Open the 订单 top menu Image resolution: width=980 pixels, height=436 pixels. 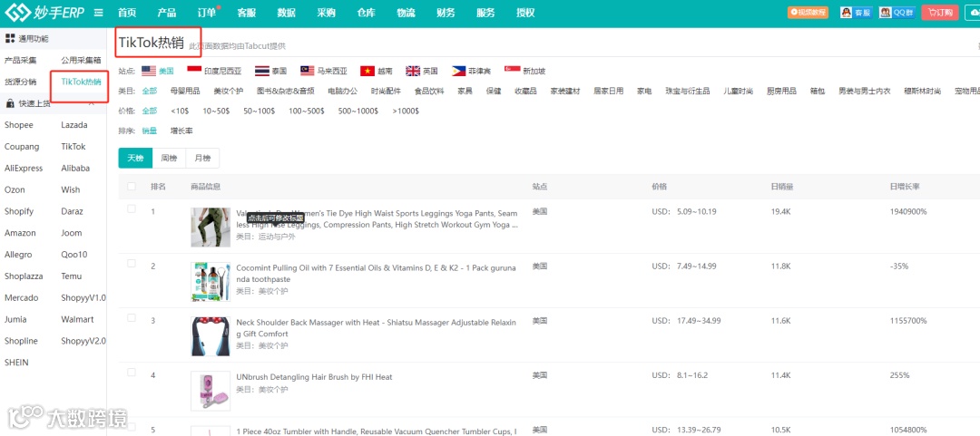[x=207, y=13]
